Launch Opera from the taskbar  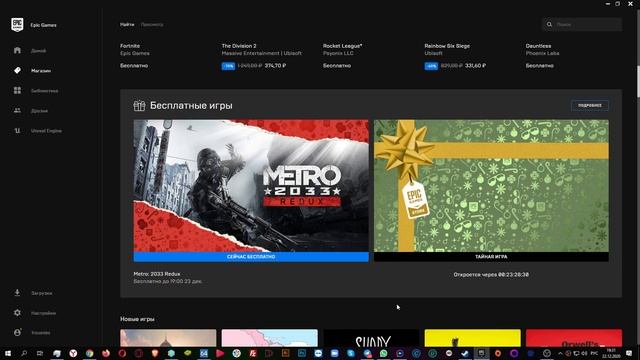coord(122,353)
